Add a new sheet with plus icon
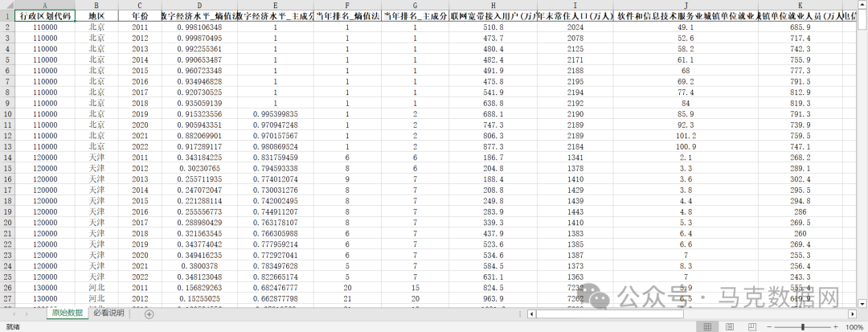Screen dimensions: 868x332 click(149, 314)
